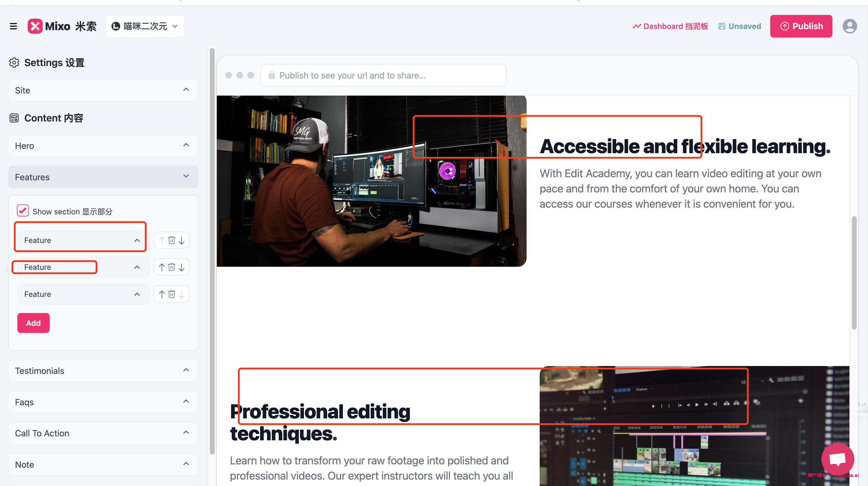Image resolution: width=868 pixels, height=486 pixels.
Task: Click the Settings 设置 gear icon
Action: pyautogui.click(x=14, y=62)
